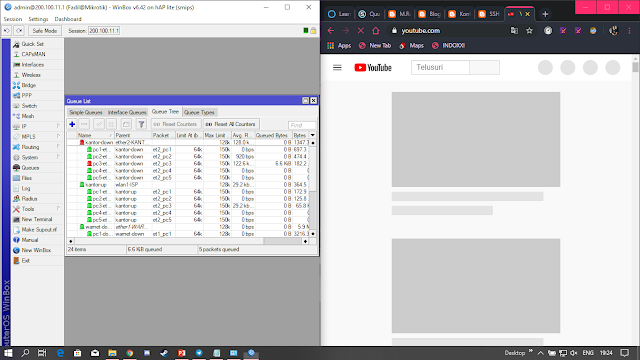Viewport: 640px width, 360px height.
Task: Click WinBox Undo arrow icon
Action: pos(7,31)
